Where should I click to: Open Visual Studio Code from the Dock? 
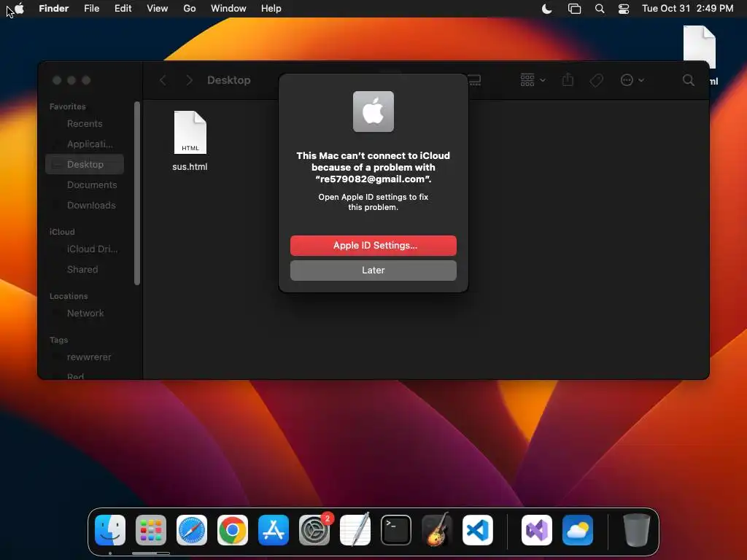[x=478, y=530]
